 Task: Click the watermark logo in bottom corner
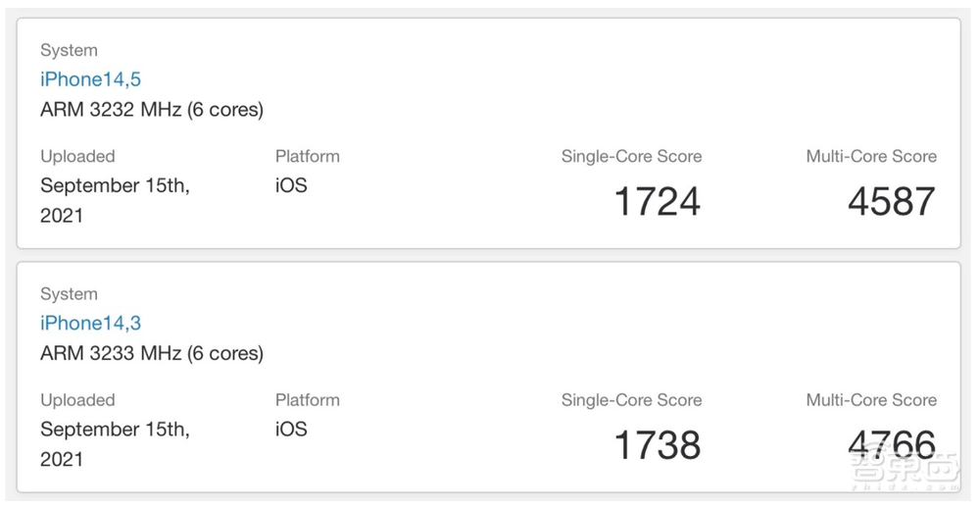(x=904, y=470)
